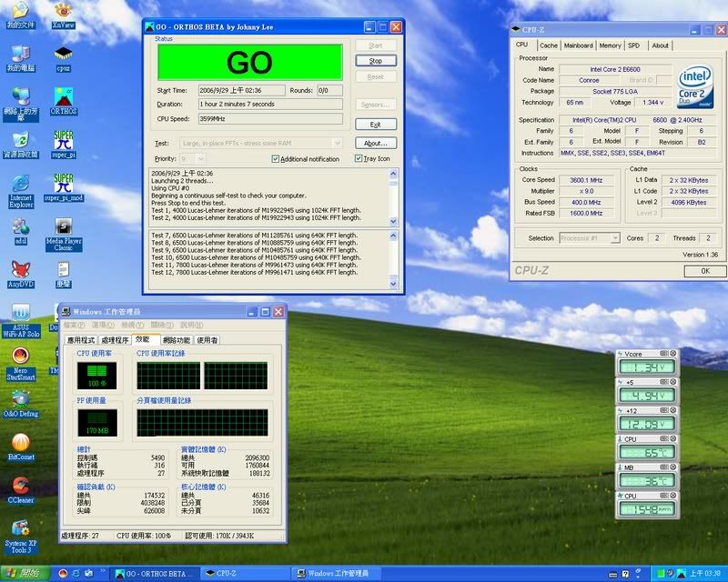The width and height of the screenshot is (728, 582).
Task: Switch to Windows Task Manager taskbar button
Action: 337,574
